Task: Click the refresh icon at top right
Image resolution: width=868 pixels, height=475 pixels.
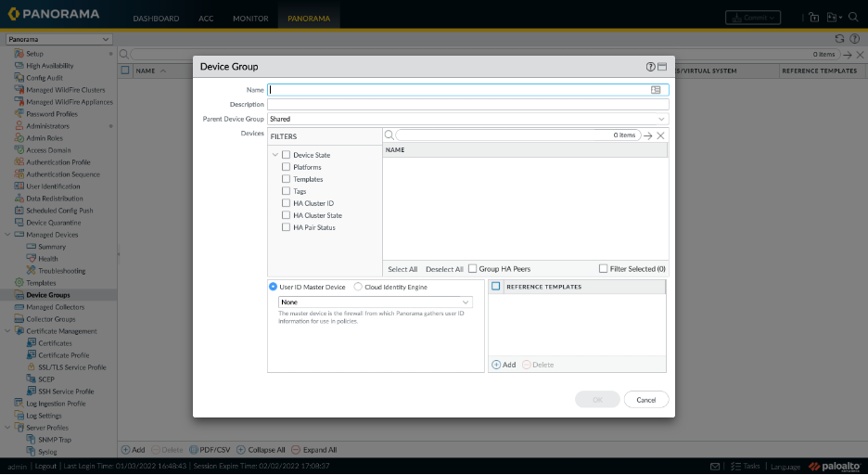Action: click(840, 39)
